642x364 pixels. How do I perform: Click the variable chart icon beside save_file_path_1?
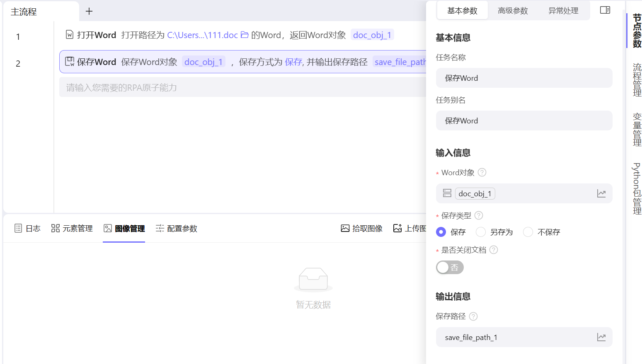(601, 337)
